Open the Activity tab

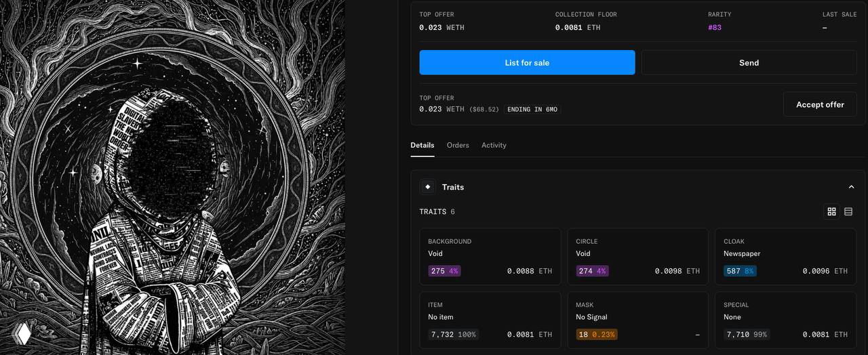[494, 145]
